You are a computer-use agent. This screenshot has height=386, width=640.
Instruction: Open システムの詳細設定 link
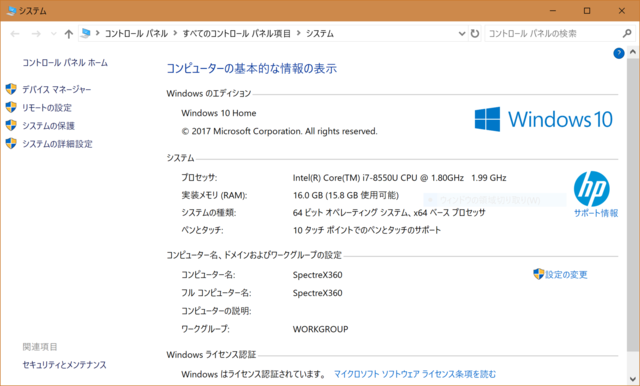[57, 144]
